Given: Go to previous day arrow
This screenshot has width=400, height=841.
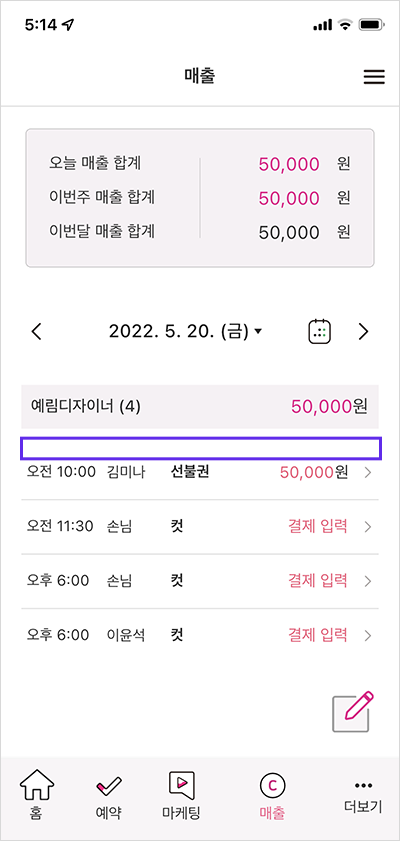Looking at the screenshot, I should [x=36, y=332].
